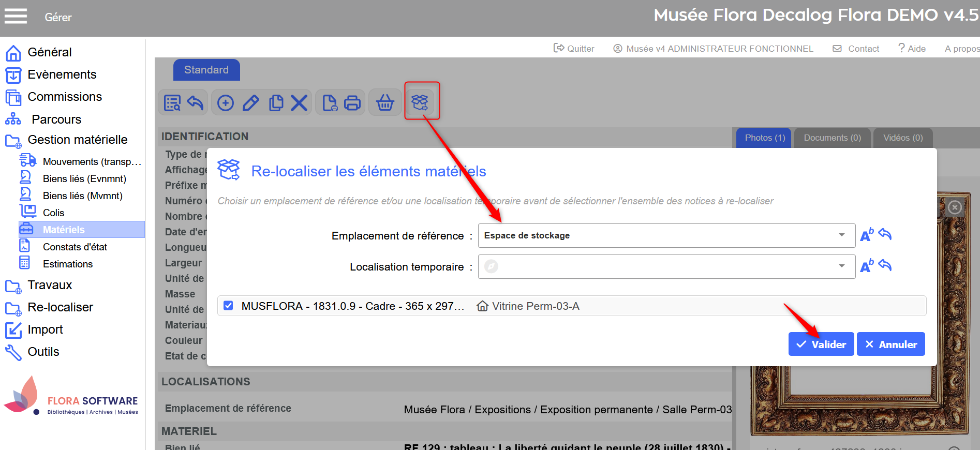Image resolution: width=980 pixels, height=450 pixels.
Task: Close the frame photo preview
Action: pos(955,207)
